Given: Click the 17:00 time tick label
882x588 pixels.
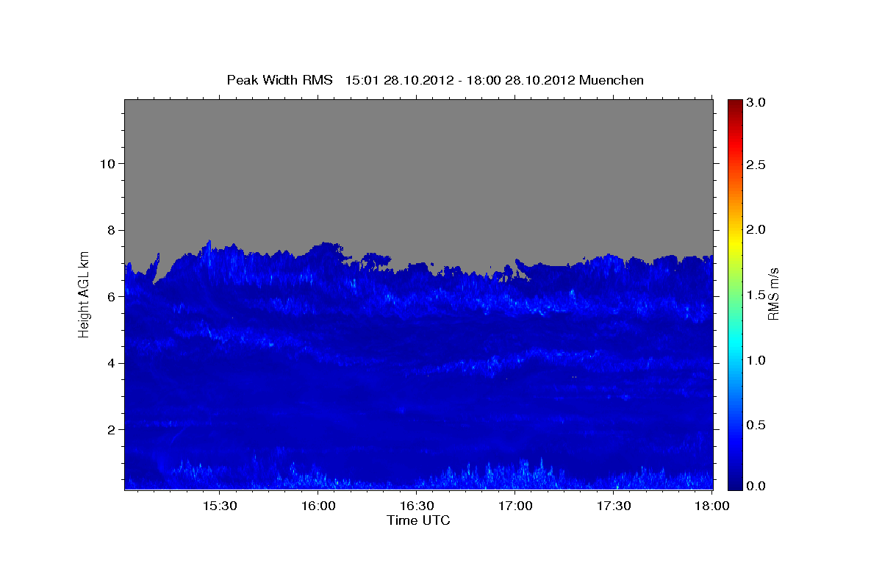Looking at the screenshot, I should (515, 506).
